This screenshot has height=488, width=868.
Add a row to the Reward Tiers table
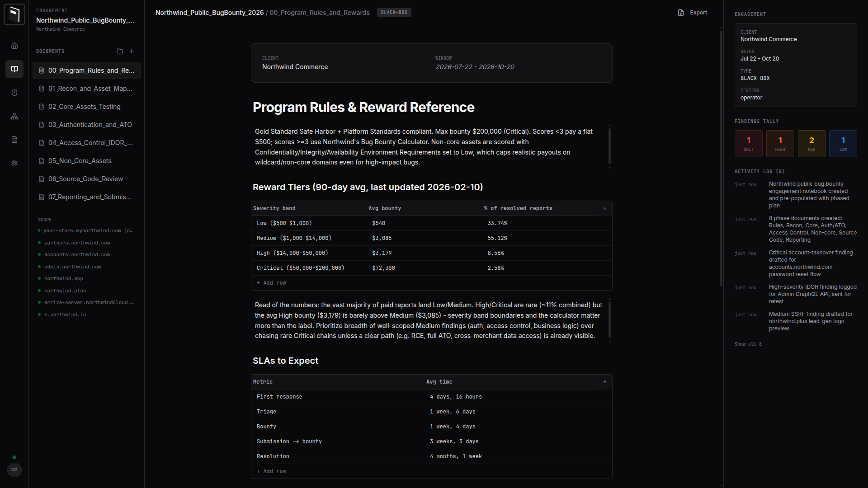271,283
